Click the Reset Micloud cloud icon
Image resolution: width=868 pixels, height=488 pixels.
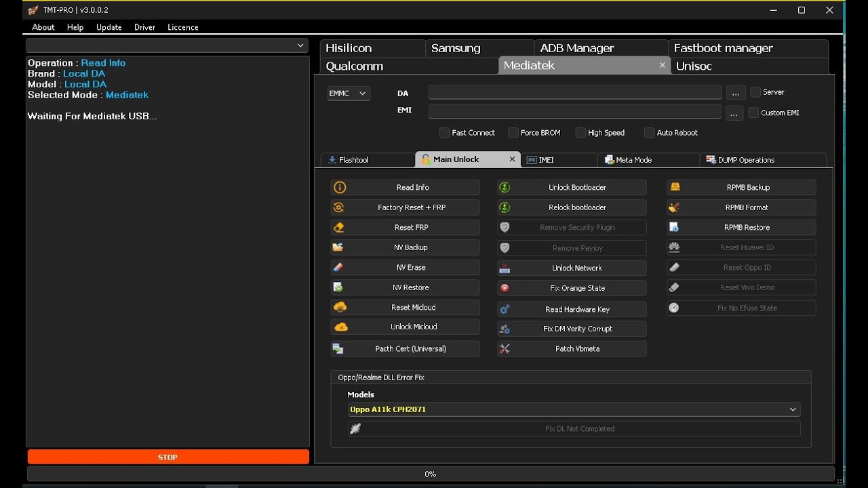point(340,307)
